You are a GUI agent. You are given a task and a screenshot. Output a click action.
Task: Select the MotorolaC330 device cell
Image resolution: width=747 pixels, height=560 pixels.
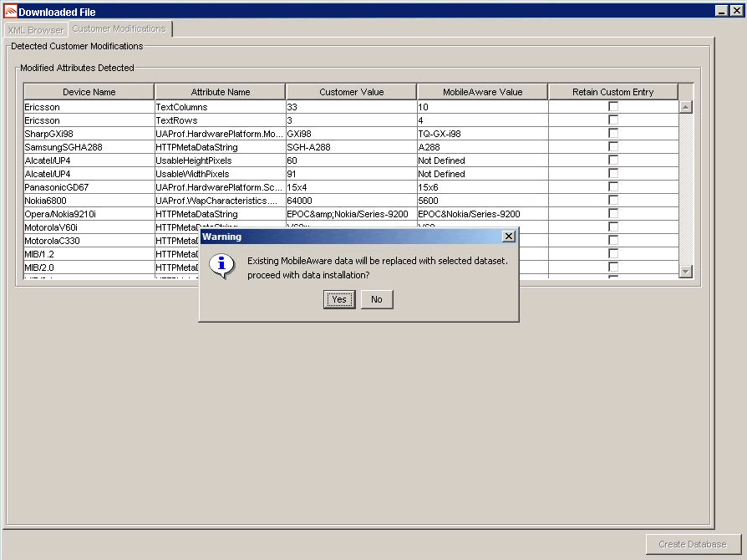tap(89, 240)
